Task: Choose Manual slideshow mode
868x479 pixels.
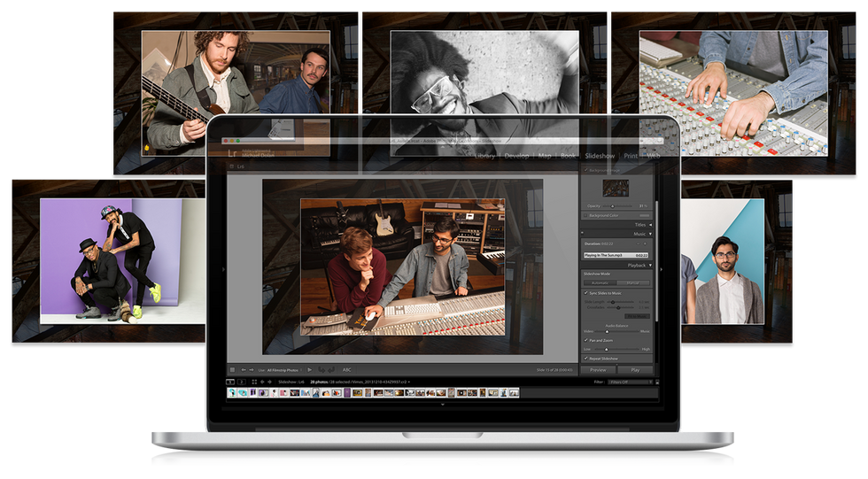Action: tap(632, 283)
